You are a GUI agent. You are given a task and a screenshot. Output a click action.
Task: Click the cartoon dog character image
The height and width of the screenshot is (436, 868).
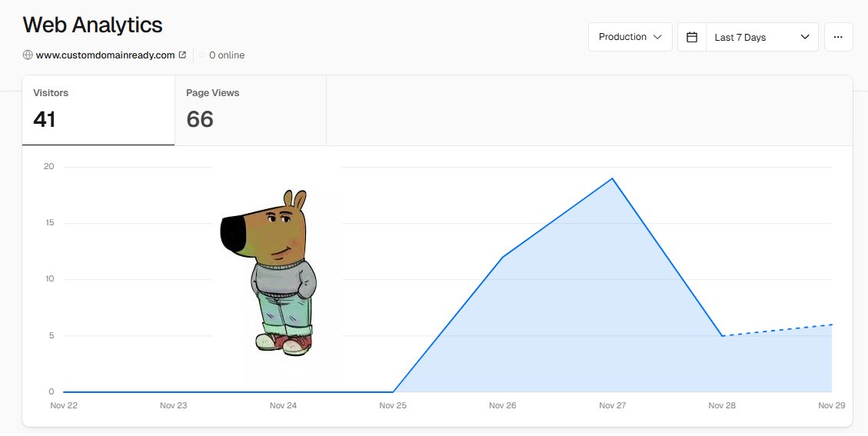[269, 272]
